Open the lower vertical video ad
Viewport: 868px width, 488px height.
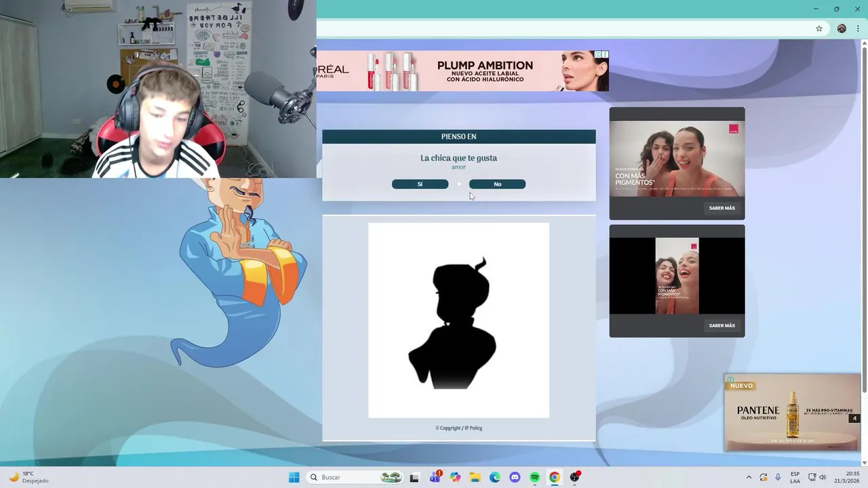[x=677, y=276]
